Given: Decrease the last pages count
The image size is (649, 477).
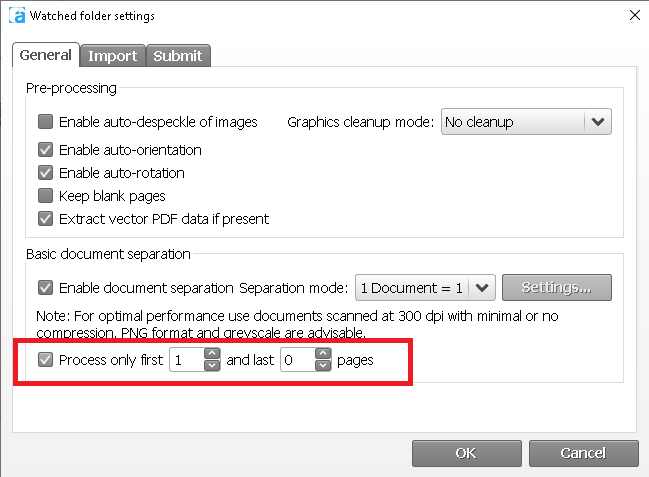Looking at the screenshot, I should [x=322, y=366].
